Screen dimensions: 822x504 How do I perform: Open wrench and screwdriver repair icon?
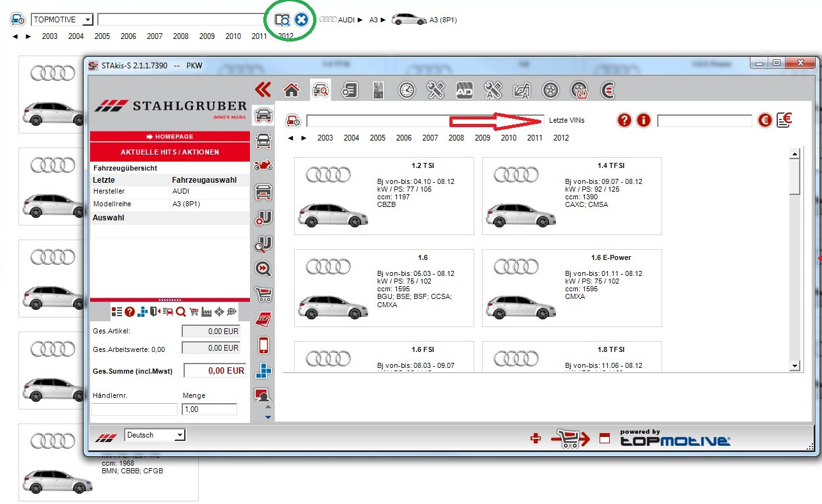tap(435, 90)
